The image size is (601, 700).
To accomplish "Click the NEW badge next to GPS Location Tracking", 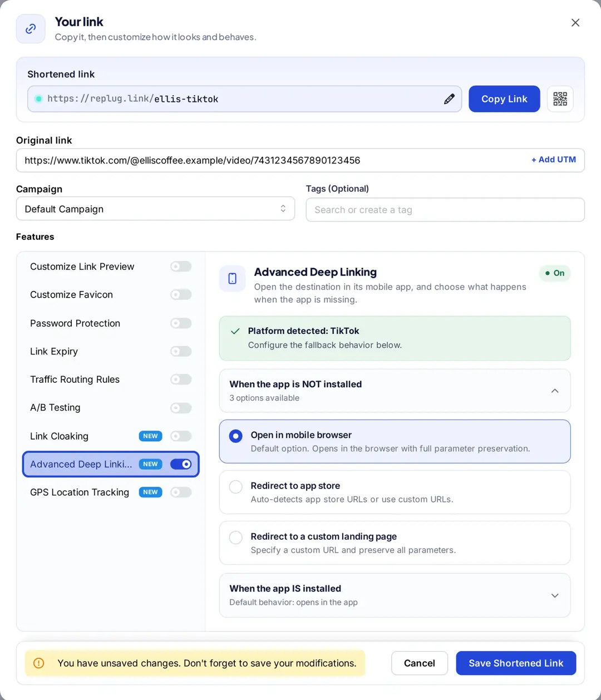I will (150, 492).
